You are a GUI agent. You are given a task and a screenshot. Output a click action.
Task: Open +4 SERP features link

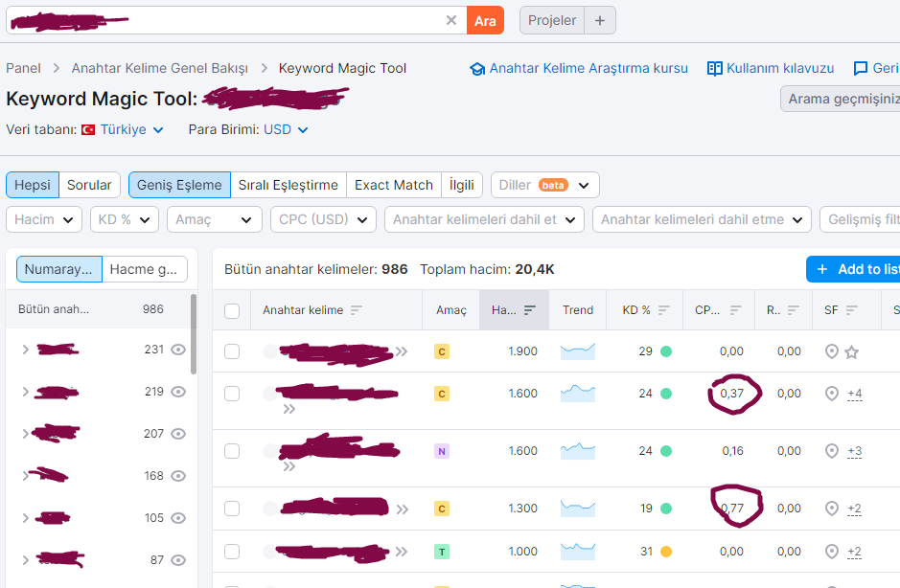pos(855,394)
